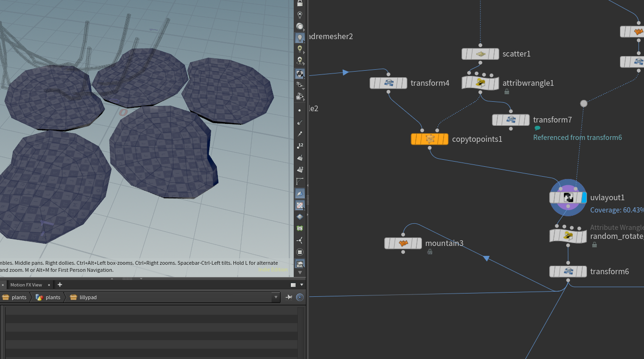Open the glasses visualizer dropdown icon
Viewport: 644px width, 359px height.
(x=300, y=85)
